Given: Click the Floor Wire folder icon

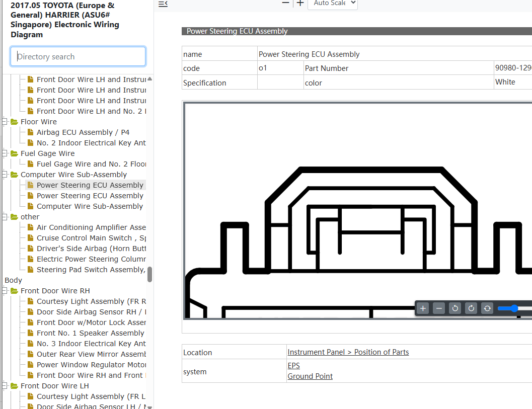Looking at the screenshot, I should coord(14,122).
